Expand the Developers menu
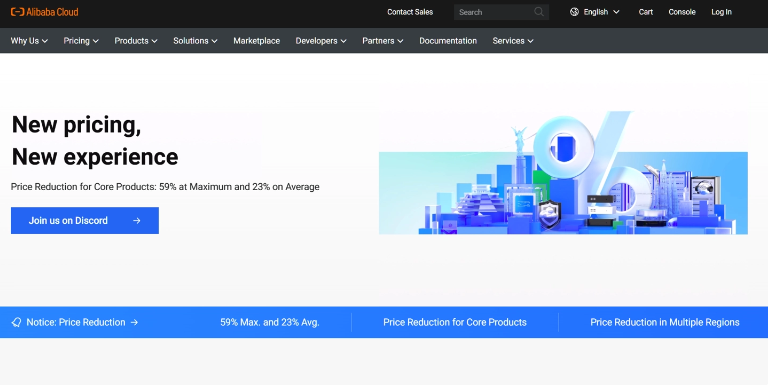This screenshot has width=771, height=385. pos(321,41)
